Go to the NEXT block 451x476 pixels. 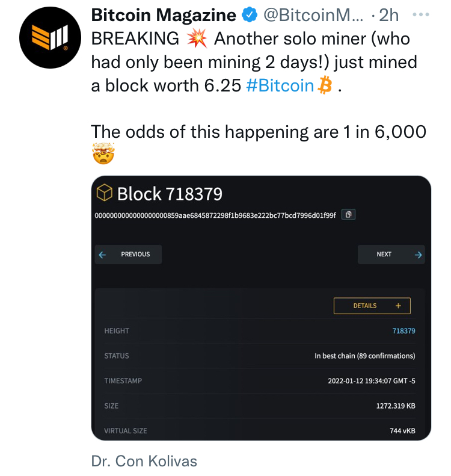(391, 255)
